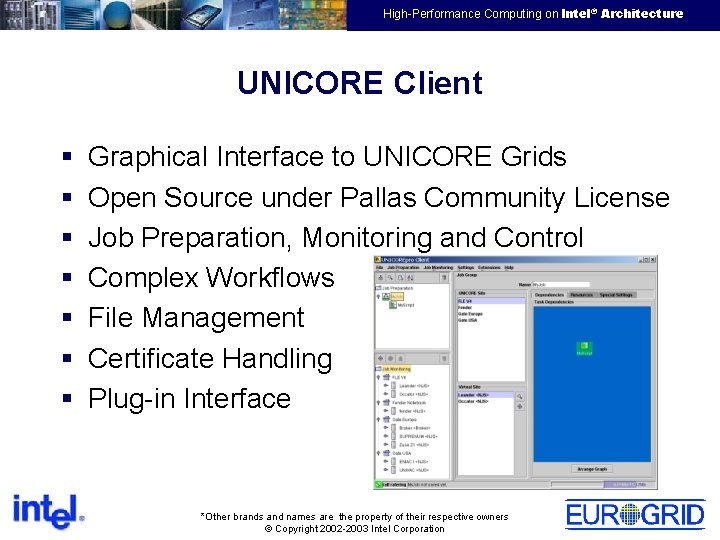Image resolution: width=720 pixels, height=540 pixels.
Task: Select the Job Monitoring root label in tree
Action: point(397,369)
